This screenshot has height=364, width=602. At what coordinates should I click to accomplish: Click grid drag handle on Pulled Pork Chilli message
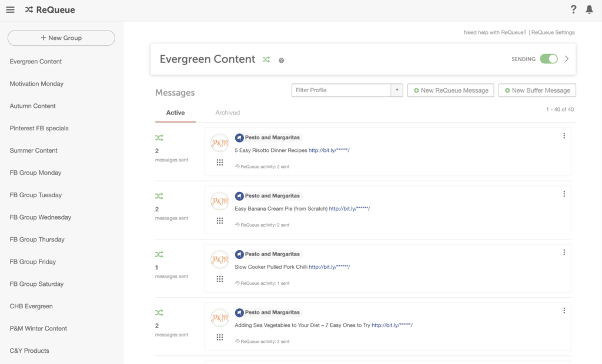pyautogui.click(x=220, y=279)
